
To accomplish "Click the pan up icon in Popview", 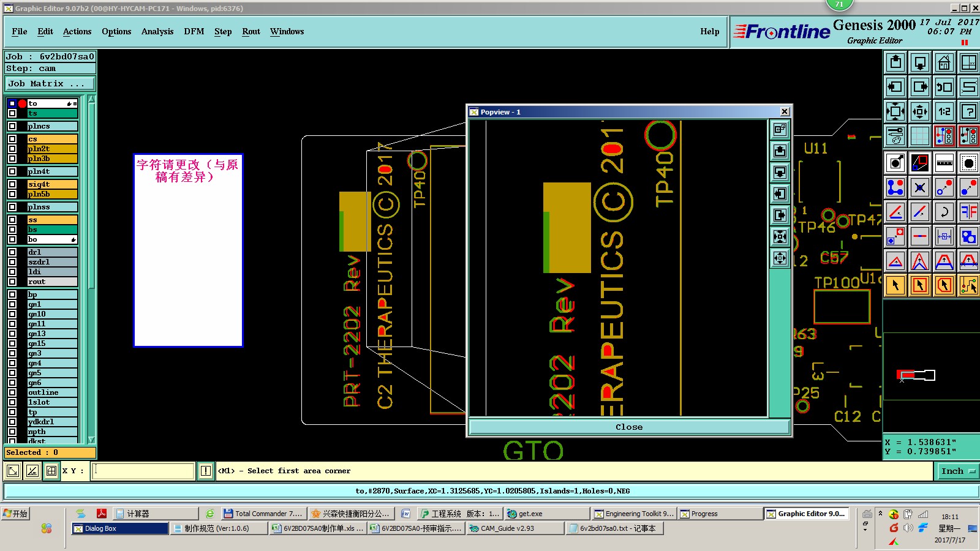I will tap(780, 151).
